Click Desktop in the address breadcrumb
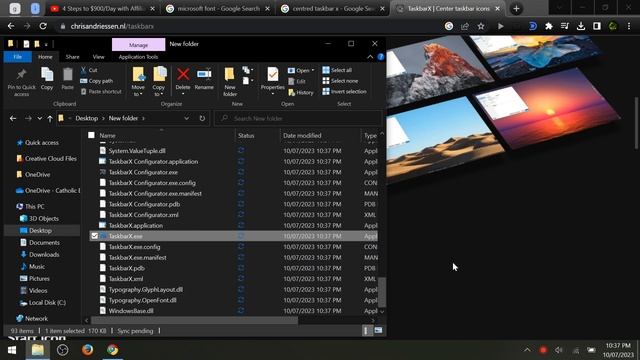 (x=87, y=118)
